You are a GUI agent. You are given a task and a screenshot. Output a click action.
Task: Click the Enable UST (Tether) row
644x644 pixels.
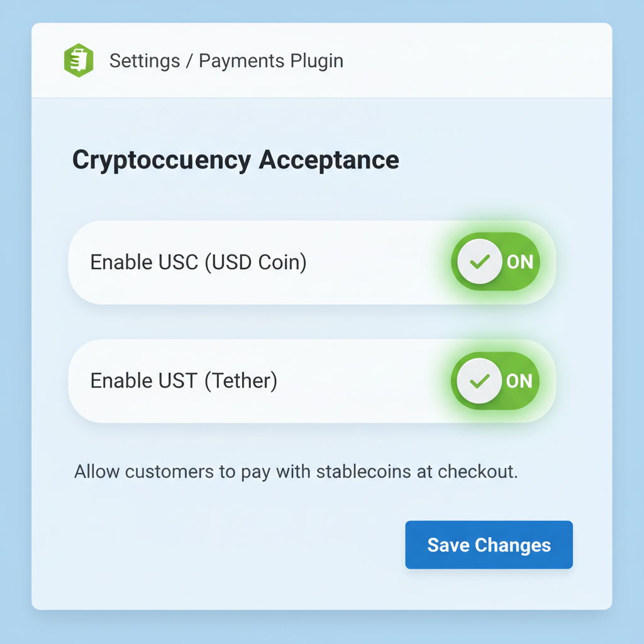[252, 380]
